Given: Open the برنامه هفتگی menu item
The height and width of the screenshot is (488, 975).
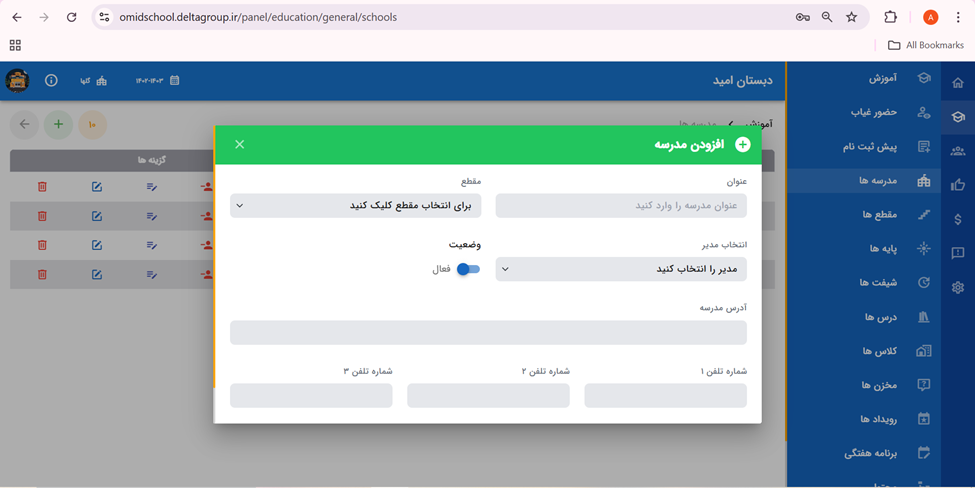Looking at the screenshot, I should [864, 453].
